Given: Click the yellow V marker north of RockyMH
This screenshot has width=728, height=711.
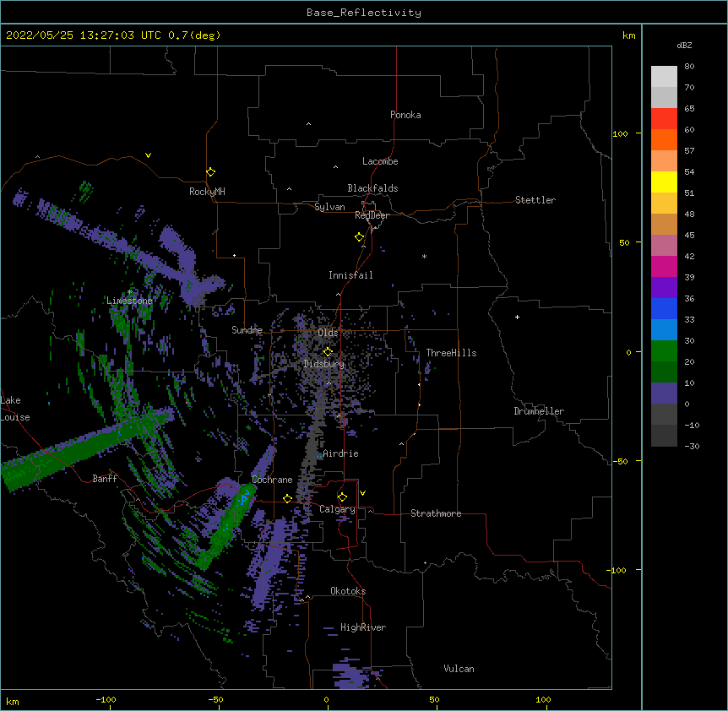Looking at the screenshot, I should tap(148, 155).
